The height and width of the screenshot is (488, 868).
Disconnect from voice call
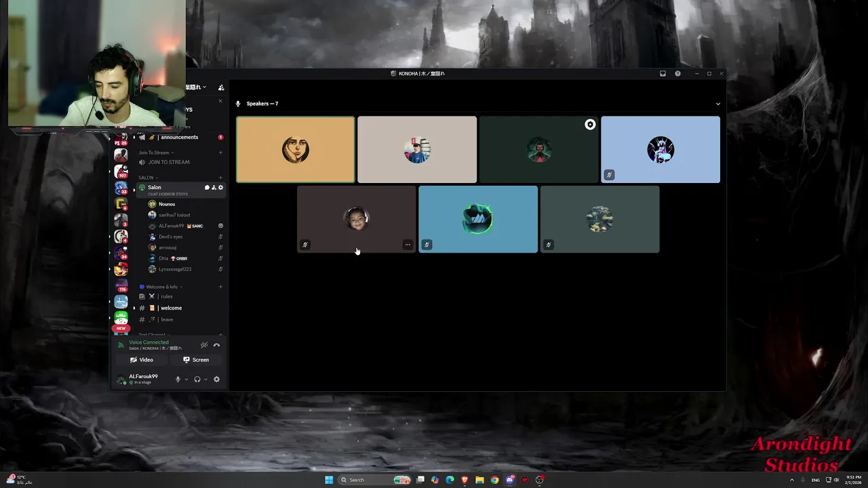click(x=217, y=345)
